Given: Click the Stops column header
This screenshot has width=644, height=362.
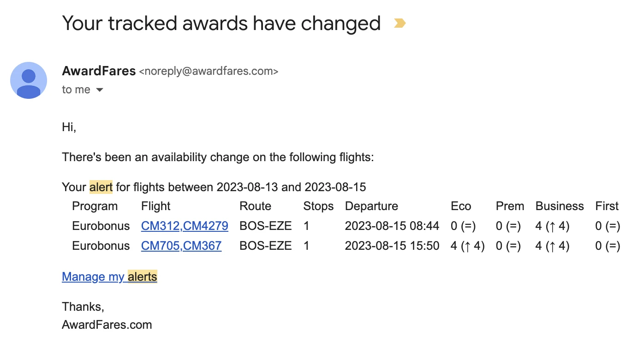Looking at the screenshot, I should (x=318, y=206).
